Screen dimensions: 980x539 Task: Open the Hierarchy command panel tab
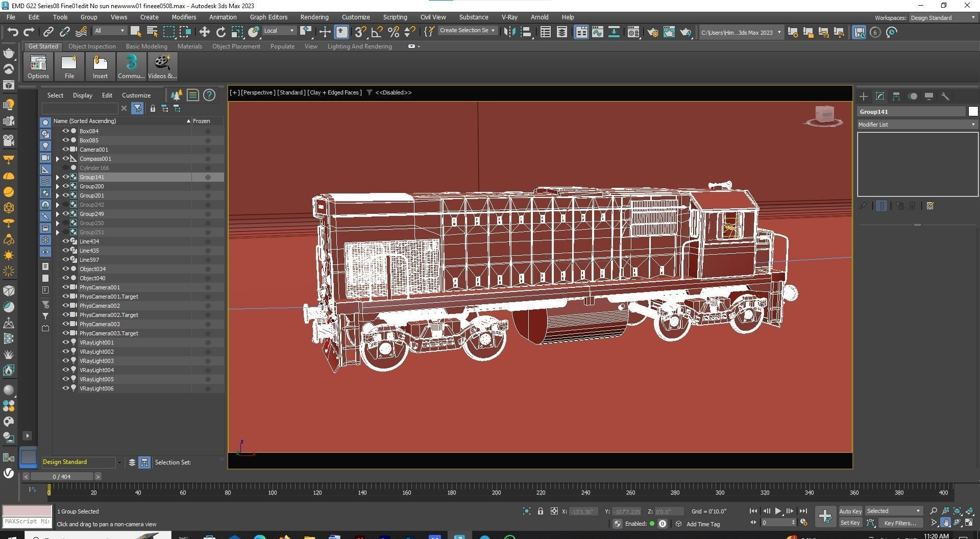pyautogui.click(x=896, y=96)
